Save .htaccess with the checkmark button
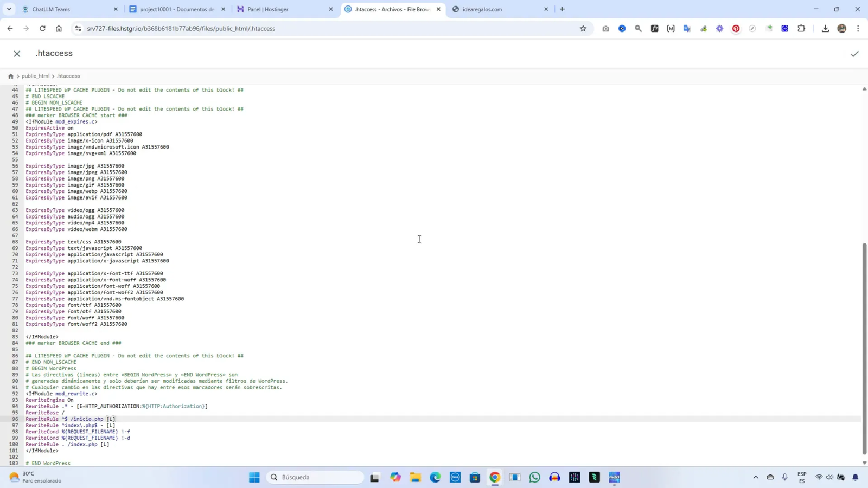Image resolution: width=868 pixels, height=488 pixels. pos(854,53)
